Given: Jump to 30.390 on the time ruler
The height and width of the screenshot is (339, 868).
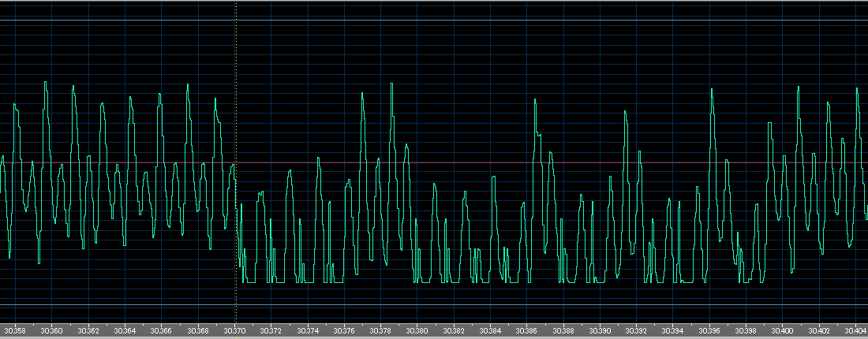Looking at the screenshot, I should 600,330.
